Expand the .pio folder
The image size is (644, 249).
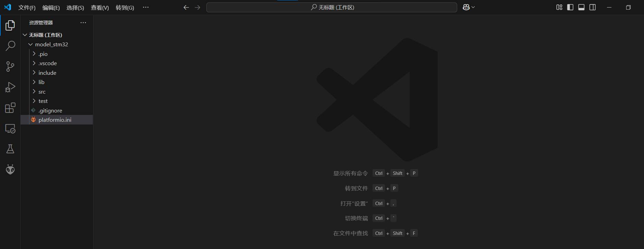click(x=57, y=54)
